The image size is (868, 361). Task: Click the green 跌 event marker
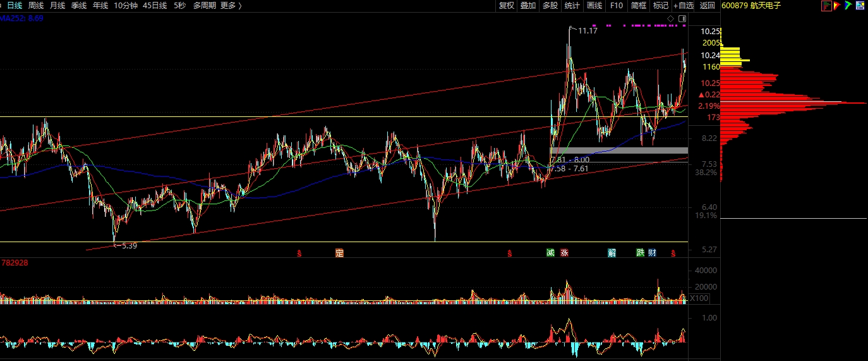coord(641,253)
